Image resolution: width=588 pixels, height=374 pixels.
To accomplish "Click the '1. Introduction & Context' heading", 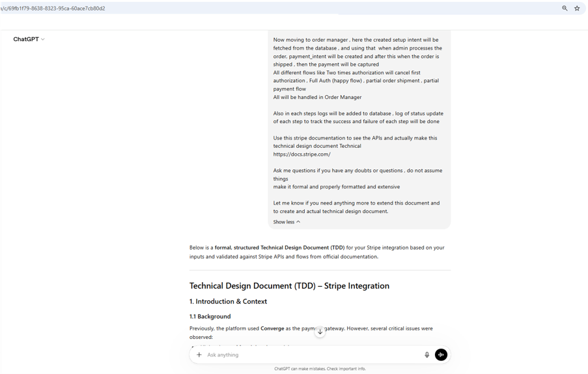I will pos(228,301).
